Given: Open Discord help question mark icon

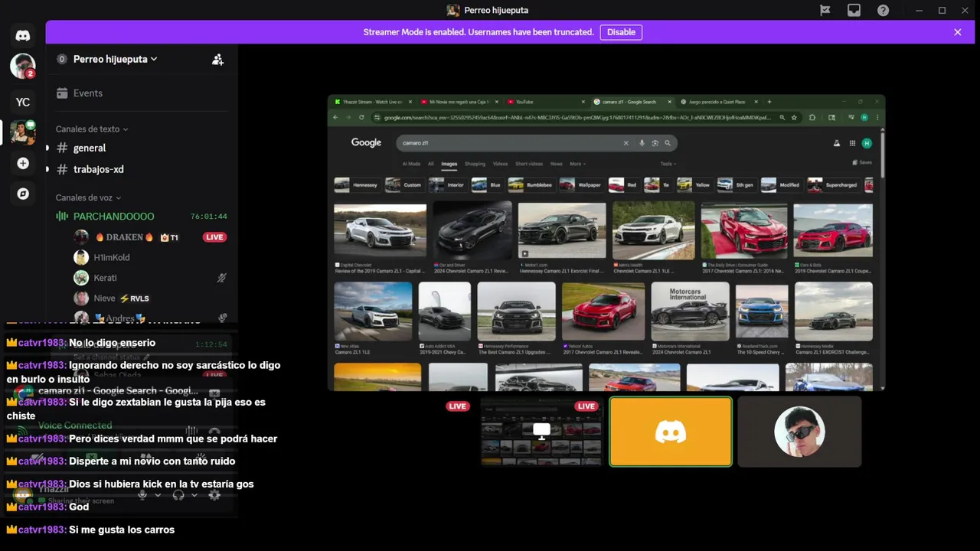Looking at the screenshot, I should coord(883,10).
